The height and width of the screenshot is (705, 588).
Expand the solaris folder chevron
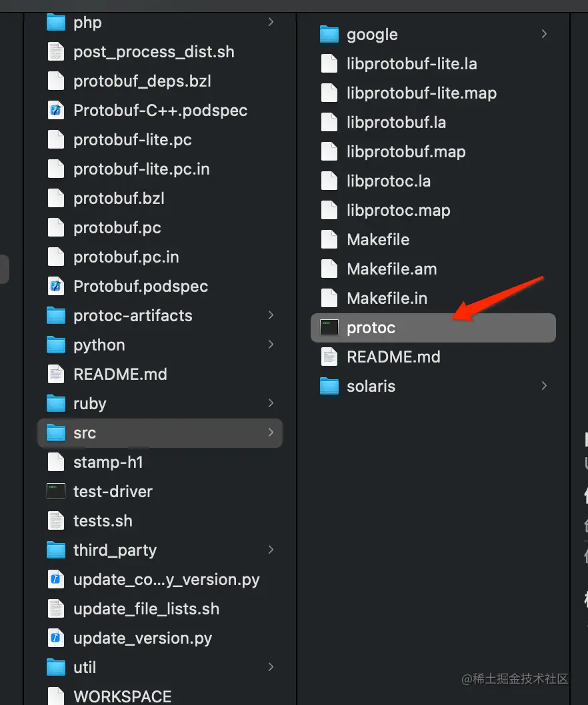click(x=545, y=385)
